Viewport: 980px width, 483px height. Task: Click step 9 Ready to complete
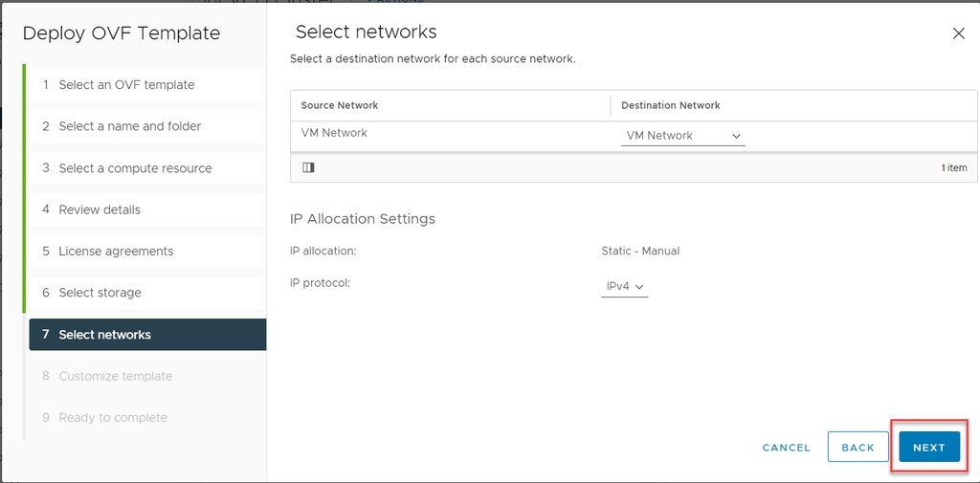click(x=113, y=418)
